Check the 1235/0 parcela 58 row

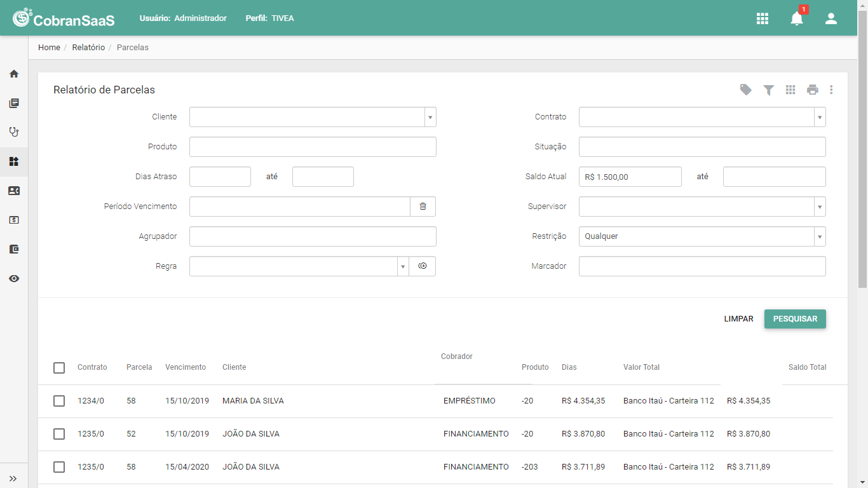pyautogui.click(x=59, y=467)
